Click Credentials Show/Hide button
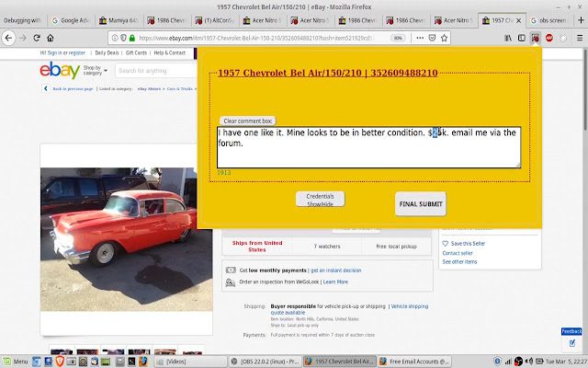 320,200
